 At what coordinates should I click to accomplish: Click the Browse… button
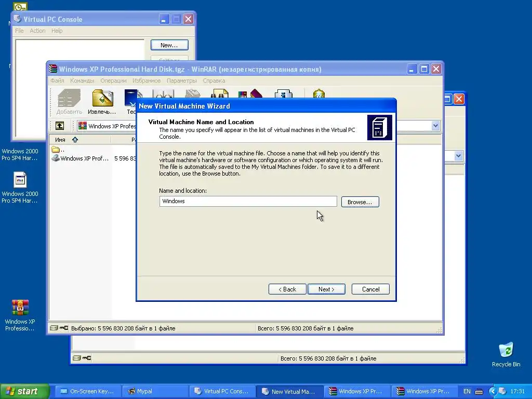coord(360,202)
